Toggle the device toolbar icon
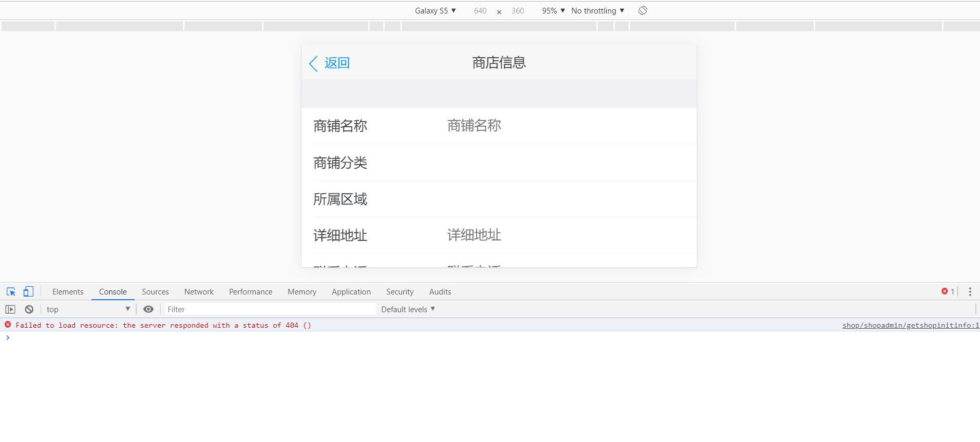Viewport: 980px width, 442px height. point(29,292)
